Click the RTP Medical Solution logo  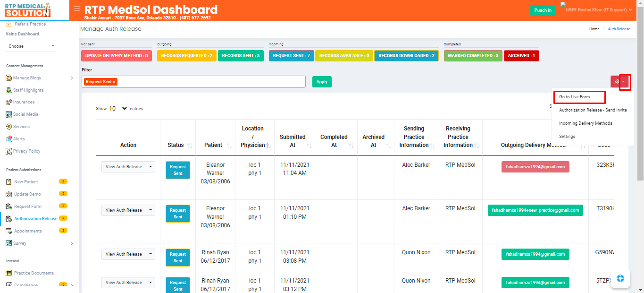tap(28, 10)
